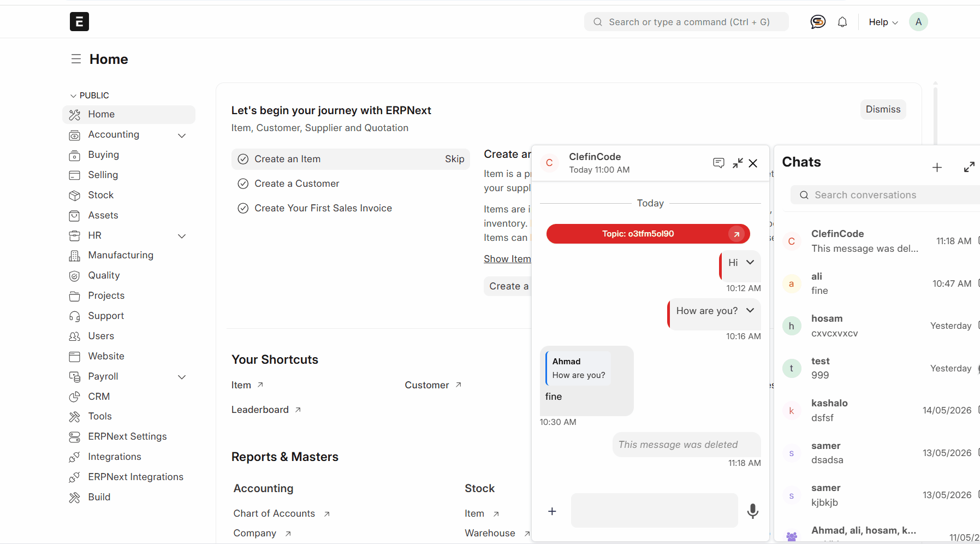This screenshot has width=980, height=544.
Task: Expand the Accounting sidebar section
Action: pos(182,135)
